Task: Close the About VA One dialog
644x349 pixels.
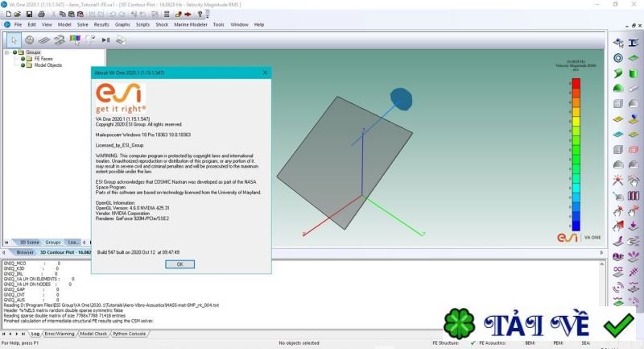Action: (x=265, y=73)
